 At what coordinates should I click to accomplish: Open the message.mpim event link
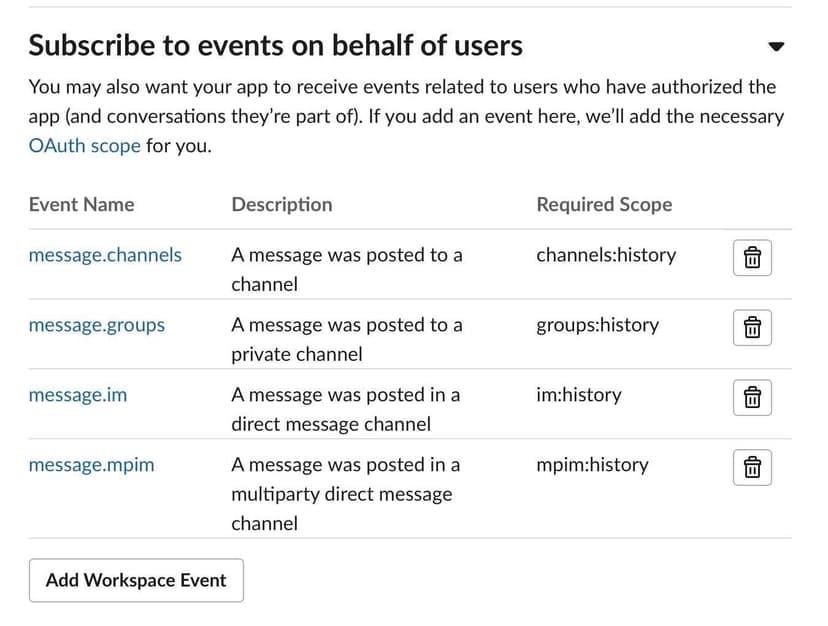tap(91, 465)
